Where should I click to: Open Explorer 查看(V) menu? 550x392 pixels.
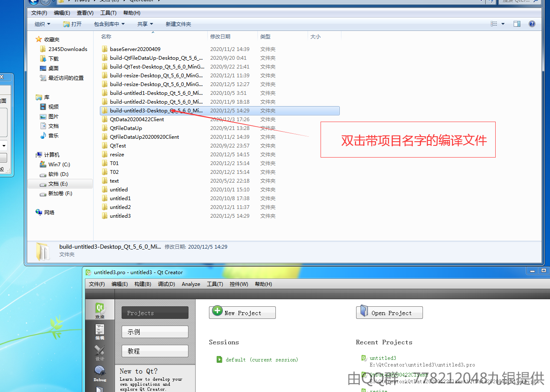click(x=85, y=13)
